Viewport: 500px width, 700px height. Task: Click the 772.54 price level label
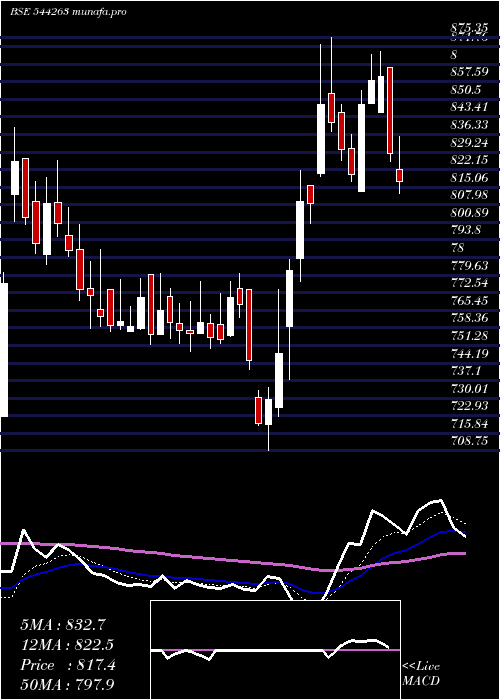pyautogui.click(x=470, y=283)
